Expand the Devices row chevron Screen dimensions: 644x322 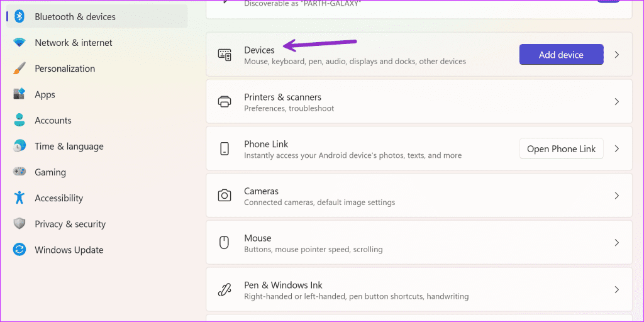(x=616, y=55)
